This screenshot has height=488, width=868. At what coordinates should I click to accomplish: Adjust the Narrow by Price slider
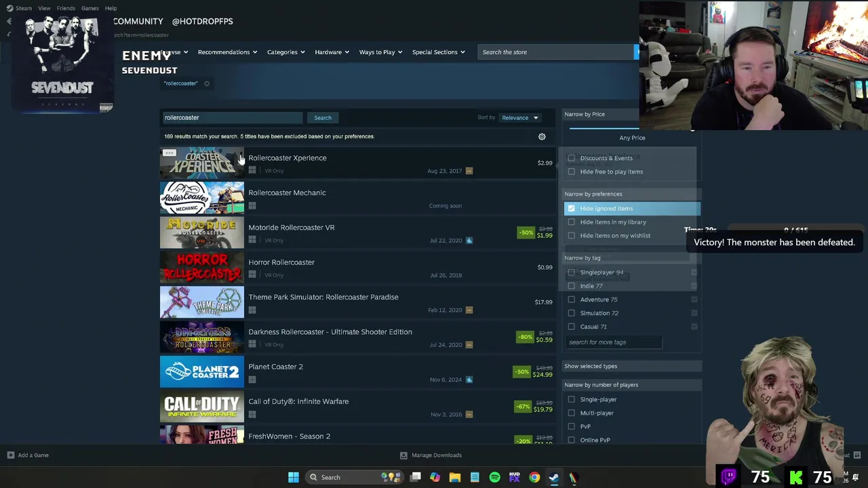pyautogui.click(x=604, y=127)
